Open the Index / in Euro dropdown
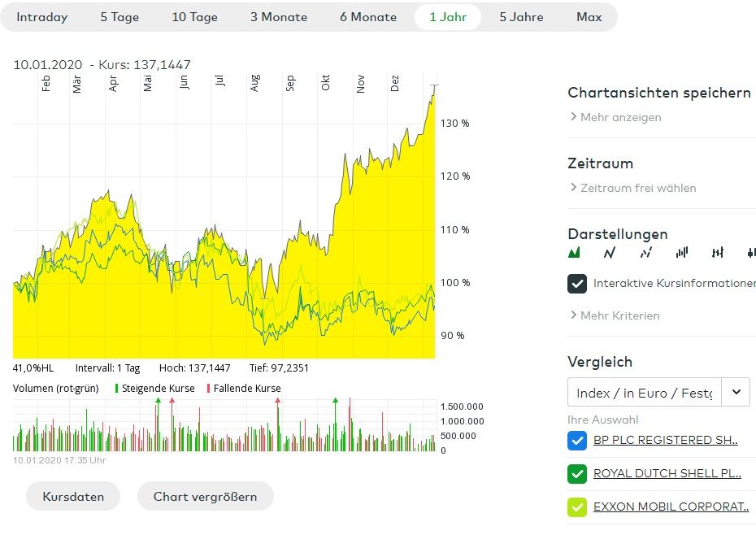 tap(736, 393)
